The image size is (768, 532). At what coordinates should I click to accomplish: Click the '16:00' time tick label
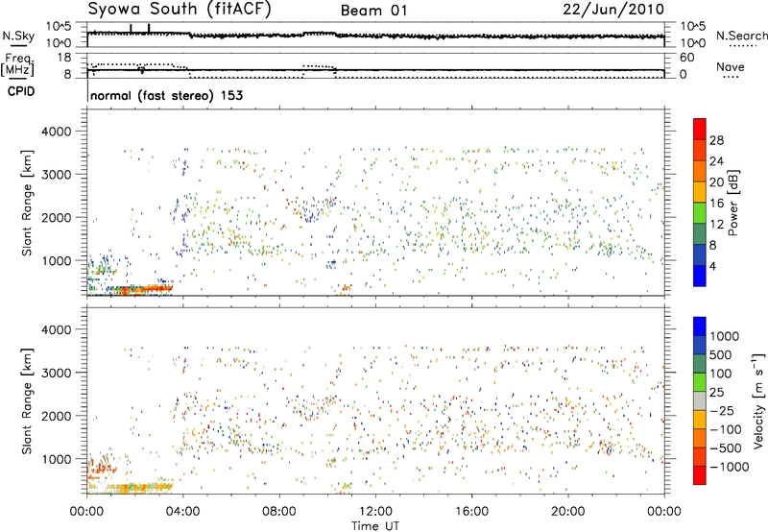(x=471, y=512)
